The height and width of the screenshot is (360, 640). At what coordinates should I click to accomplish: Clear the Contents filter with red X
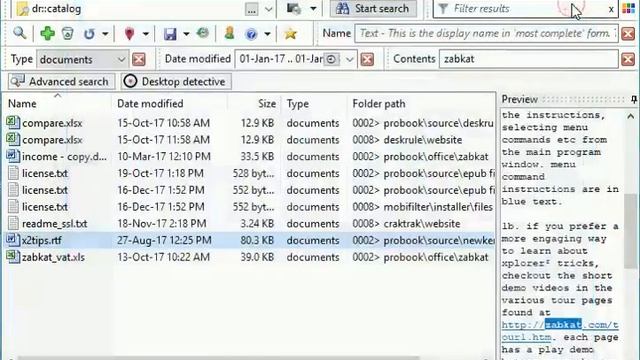pos(628,60)
